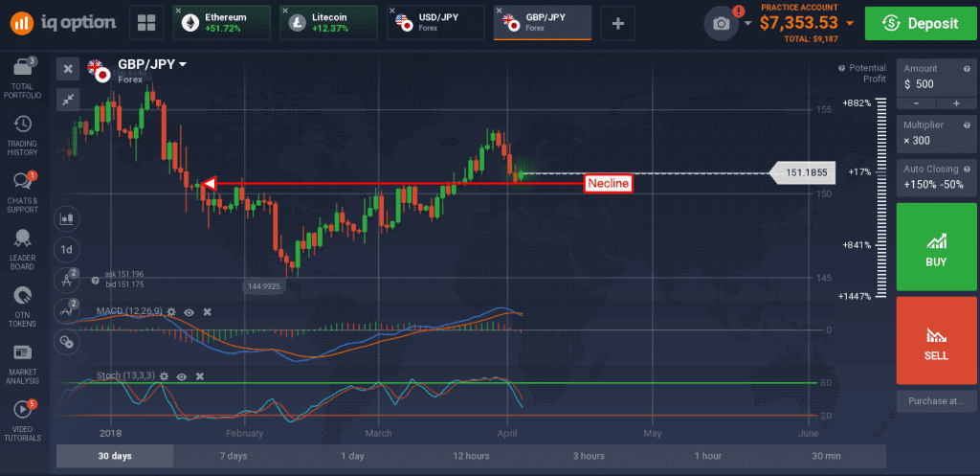Open Trading History in the sidebar

point(23,134)
